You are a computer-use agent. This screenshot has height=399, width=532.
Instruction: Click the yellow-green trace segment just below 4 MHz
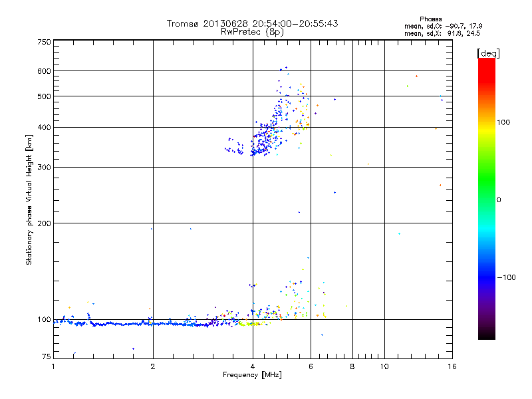point(251,324)
